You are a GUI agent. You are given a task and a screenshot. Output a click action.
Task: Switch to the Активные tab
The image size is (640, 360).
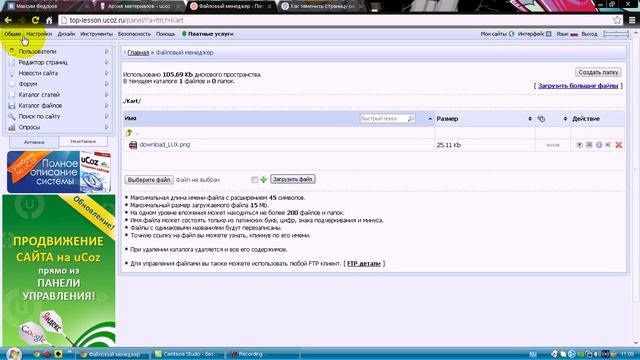(34, 142)
